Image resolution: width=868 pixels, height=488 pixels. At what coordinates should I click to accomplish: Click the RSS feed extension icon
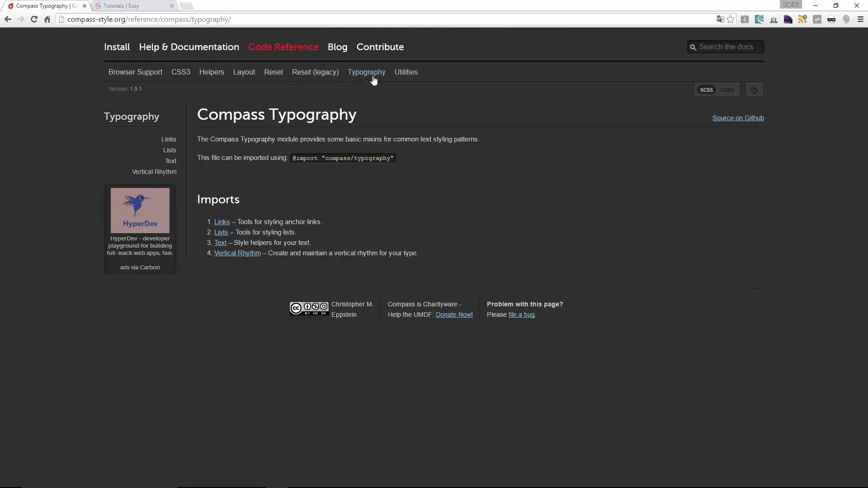click(802, 19)
